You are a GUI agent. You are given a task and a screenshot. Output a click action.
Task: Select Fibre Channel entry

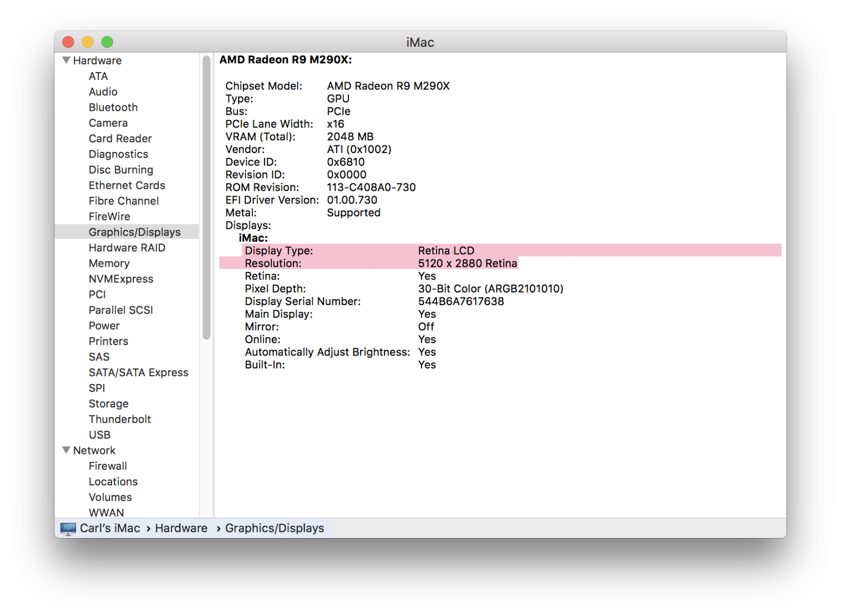124,201
